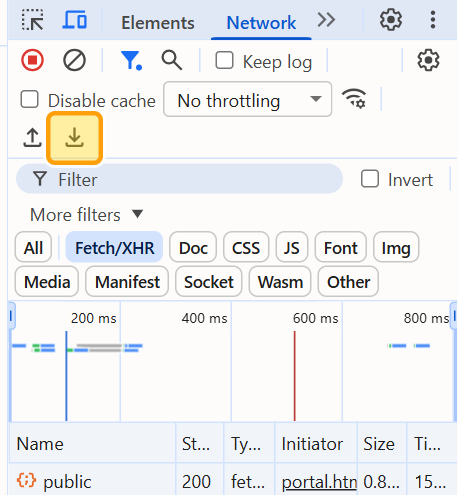The image size is (458, 495).
Task: Open the No throttling dropdown
Action: coord(248,99)
